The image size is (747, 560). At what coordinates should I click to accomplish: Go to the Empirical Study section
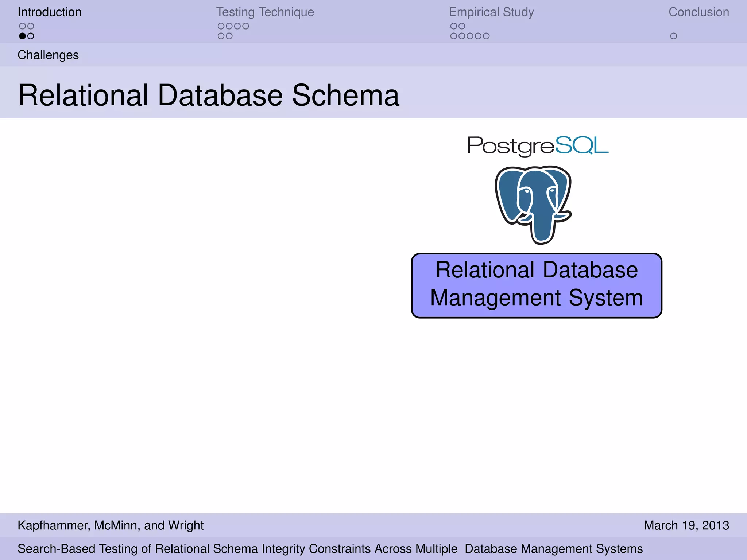pos(491,12)
